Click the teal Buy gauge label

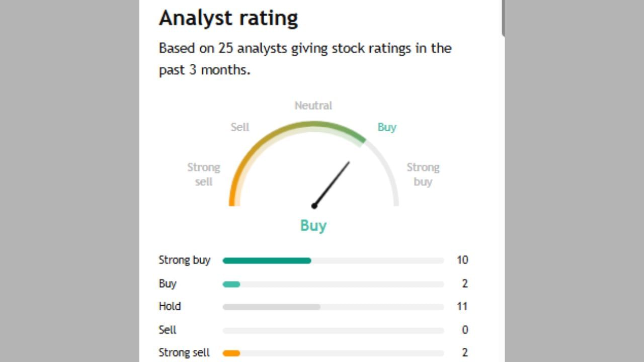[387, 127]
